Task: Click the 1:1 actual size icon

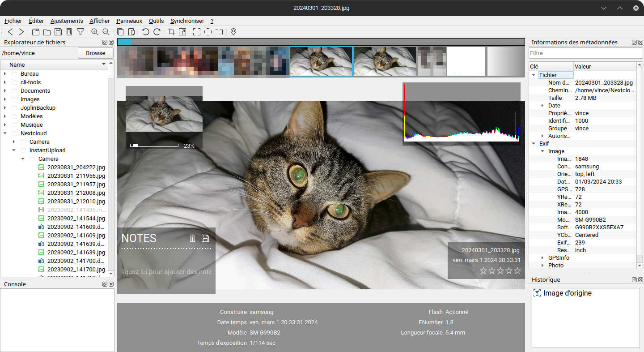Action: click(x=219, y=32)
